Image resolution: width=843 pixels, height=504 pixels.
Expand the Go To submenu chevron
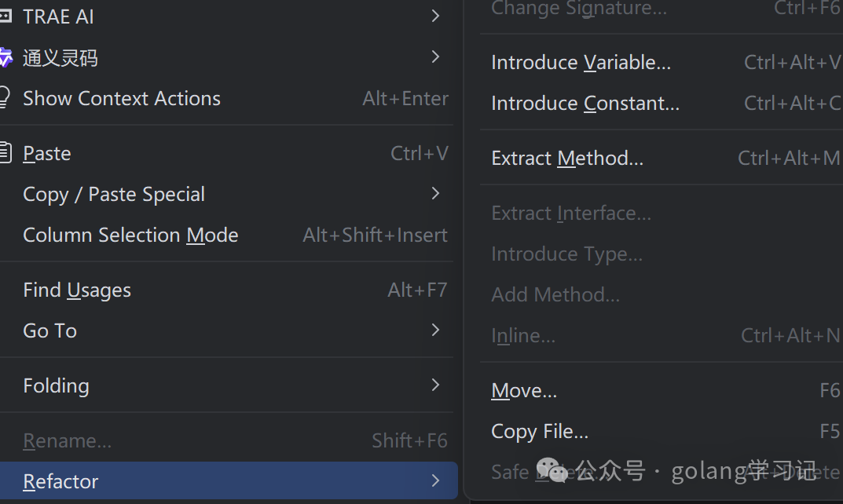[436, 331]
